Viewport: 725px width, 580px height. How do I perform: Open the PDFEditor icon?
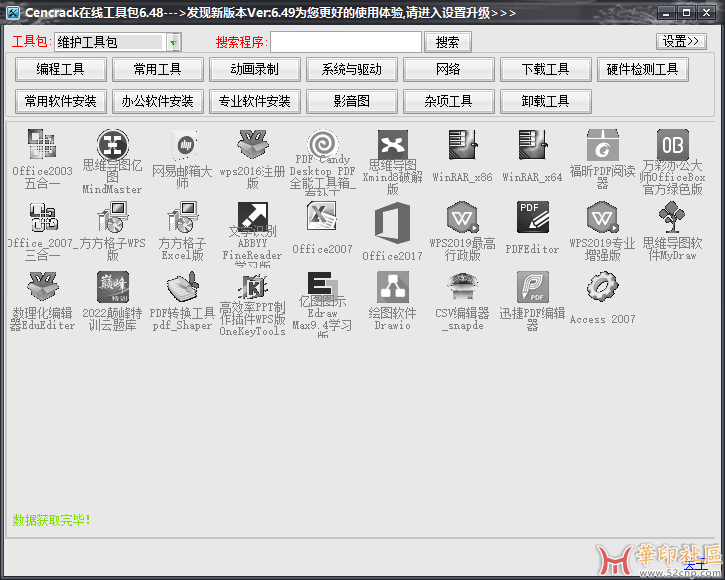tap(532, 216)
